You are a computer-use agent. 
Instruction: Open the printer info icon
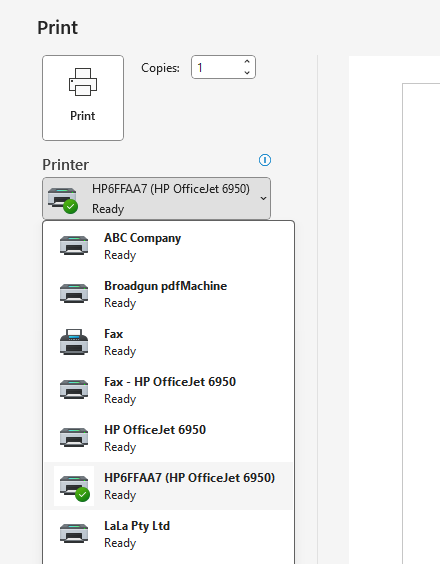tap(265, 160)
